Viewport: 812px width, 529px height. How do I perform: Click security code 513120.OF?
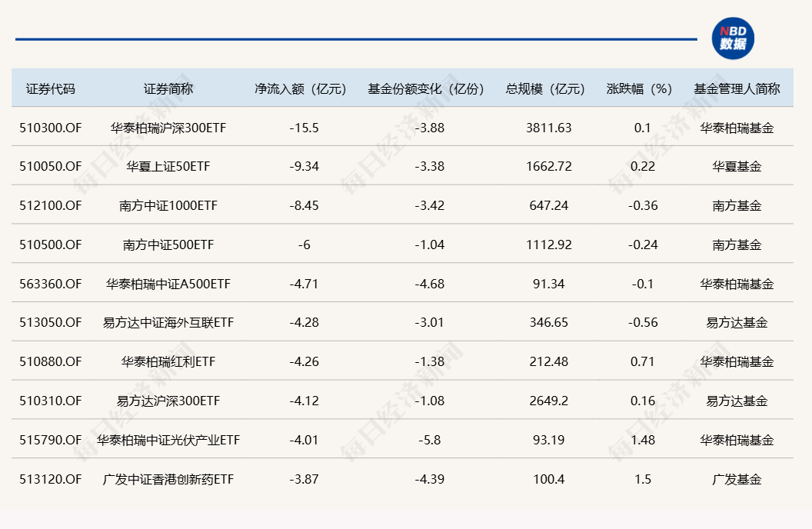(51, 479)
